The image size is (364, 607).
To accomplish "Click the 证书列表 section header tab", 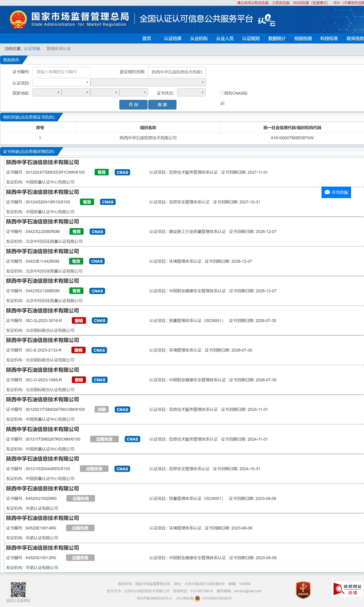I will (x=29, y=151).
